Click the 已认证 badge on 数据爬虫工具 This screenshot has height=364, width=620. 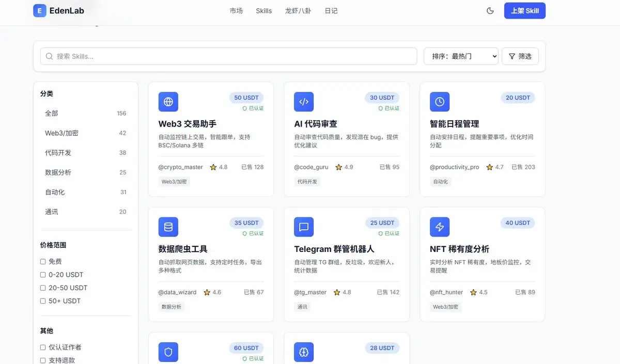[253, 233]
